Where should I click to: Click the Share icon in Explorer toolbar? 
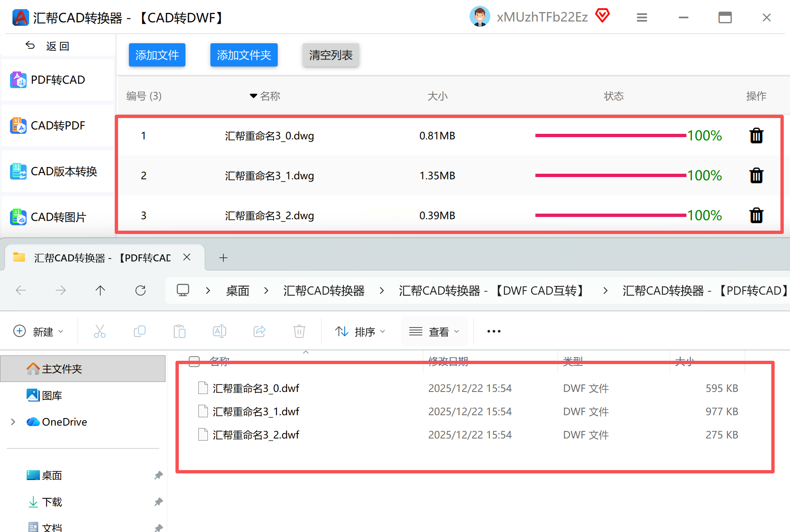(259, 331)
